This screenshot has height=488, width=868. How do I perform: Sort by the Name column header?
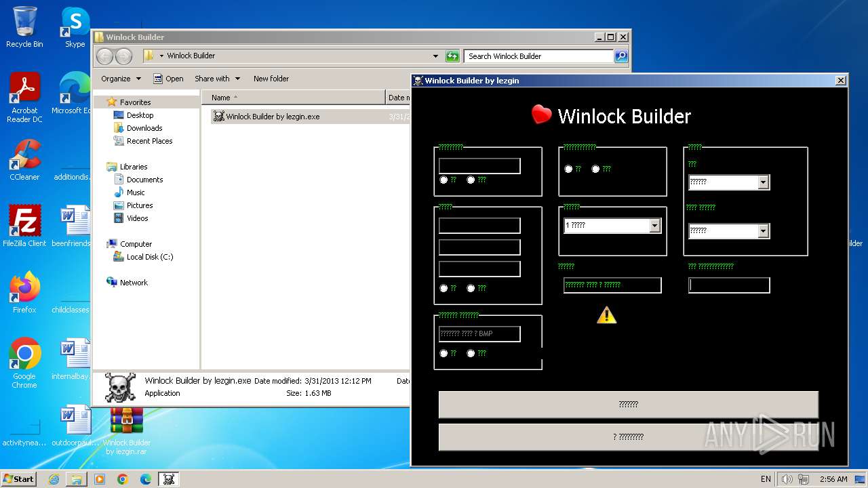click(294, 98)
